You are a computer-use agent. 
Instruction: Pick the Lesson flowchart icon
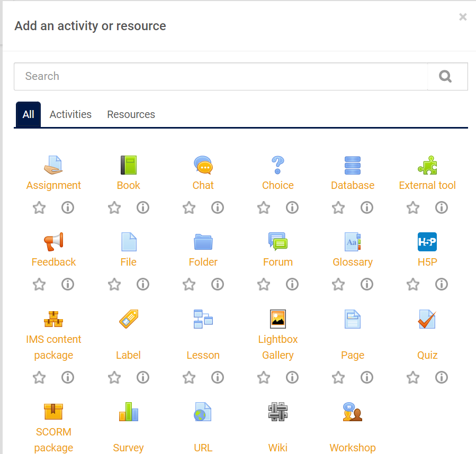[x=203, y=319]
